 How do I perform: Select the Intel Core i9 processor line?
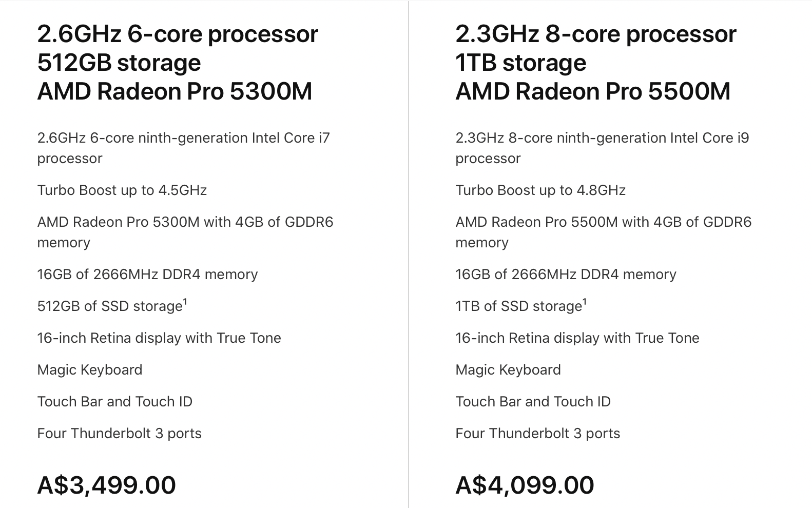click(602, 138)
